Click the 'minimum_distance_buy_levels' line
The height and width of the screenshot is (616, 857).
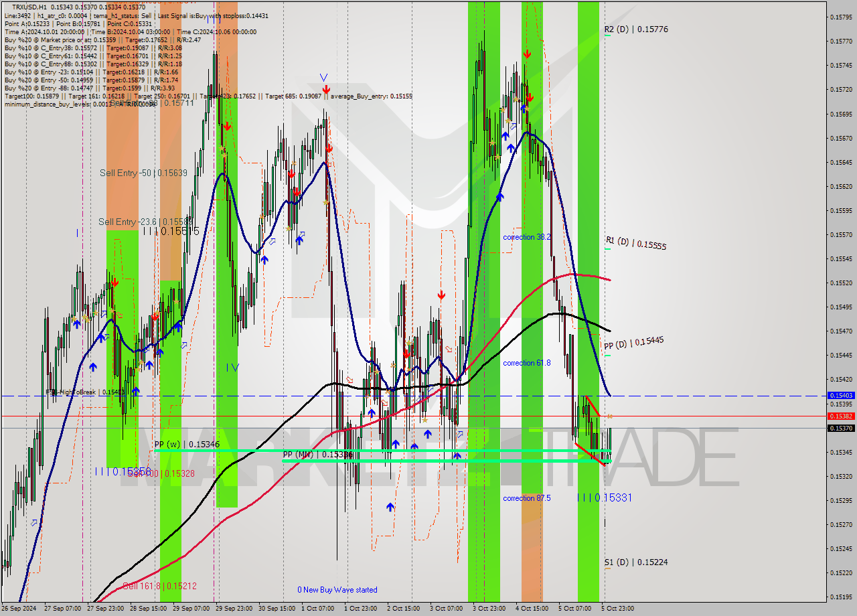[x=80, y=104]
